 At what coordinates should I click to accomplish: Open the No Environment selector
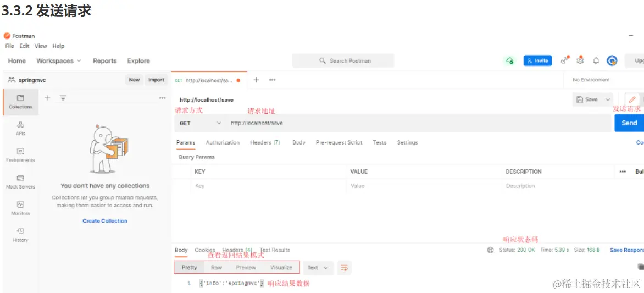pyautogui.click(x=591, y=80)
